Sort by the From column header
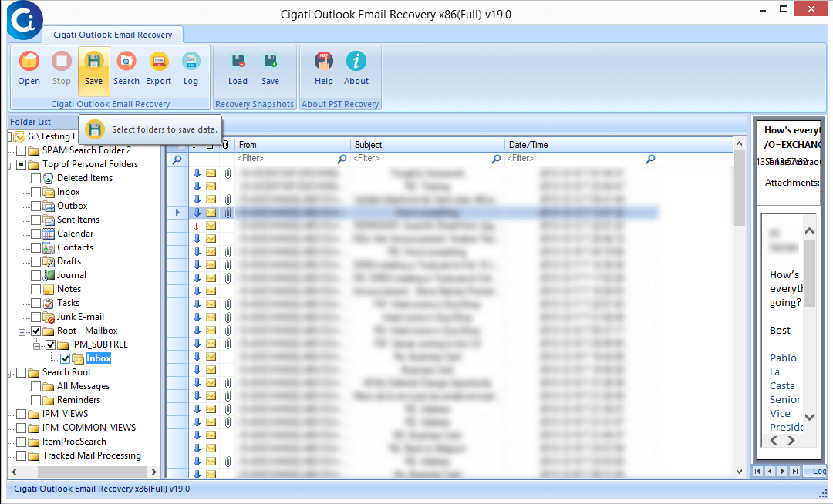Viewport: 833px width, 504px height. (x=292, y=145)
